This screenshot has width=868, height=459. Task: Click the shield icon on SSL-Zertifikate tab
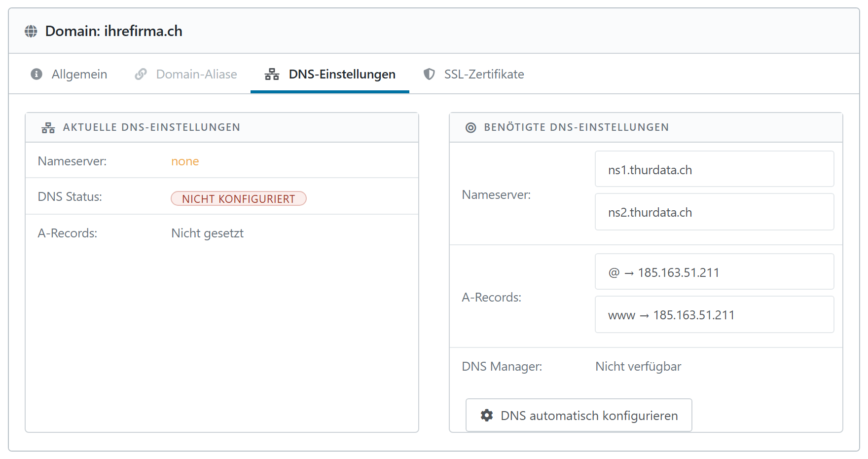click(x=429, y=74)
